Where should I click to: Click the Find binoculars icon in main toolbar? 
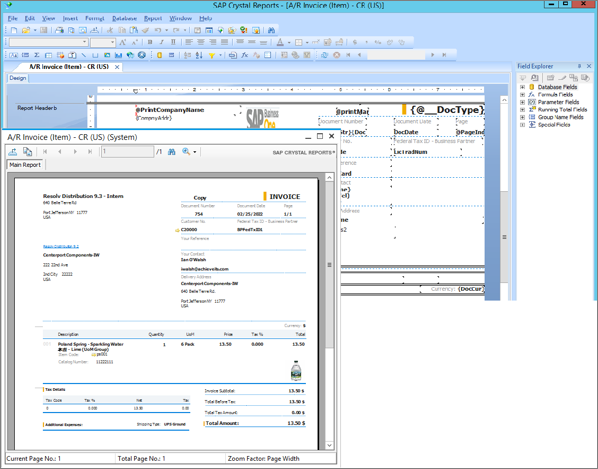click(x=272, y=30)
